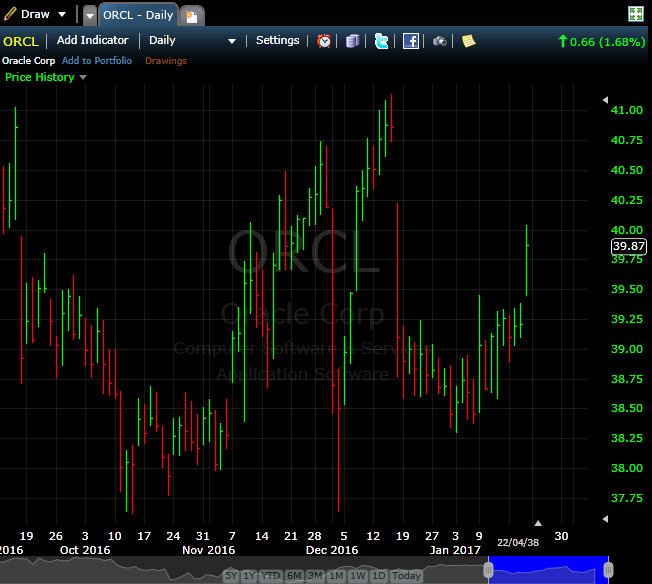This screenshot has width=652, height=584.
Task: Share the chart on Twitter
Action: (x=381, y=41)
